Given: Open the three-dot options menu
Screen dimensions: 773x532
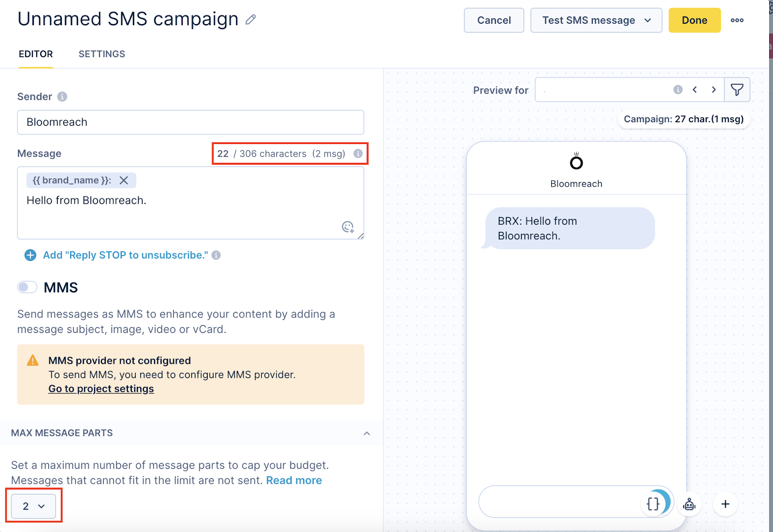Looking at the screenshot, I should (x=737, y=20).
